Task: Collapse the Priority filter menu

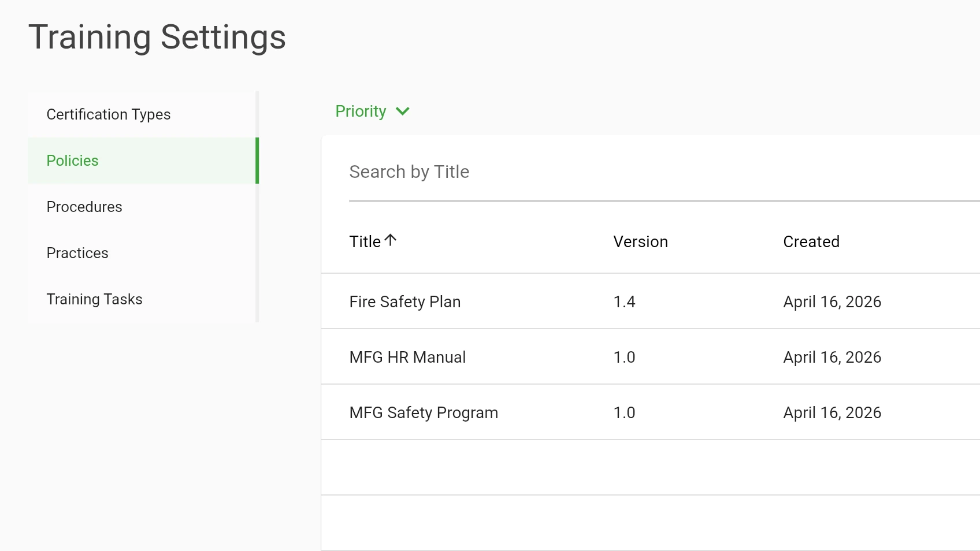Action: pyautogui.click(x=372, y=111)
